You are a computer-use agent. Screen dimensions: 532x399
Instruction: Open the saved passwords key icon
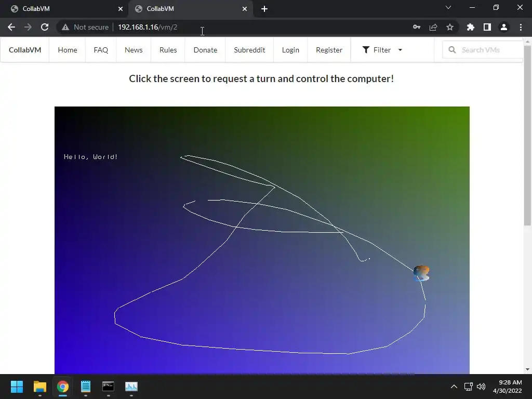click(x=417, y=27)
